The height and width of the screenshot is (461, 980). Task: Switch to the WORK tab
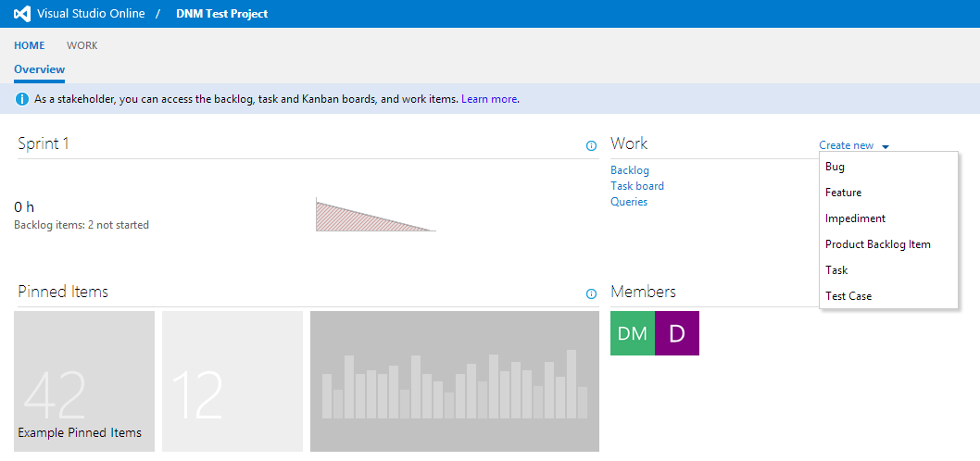tap(82, 45)
